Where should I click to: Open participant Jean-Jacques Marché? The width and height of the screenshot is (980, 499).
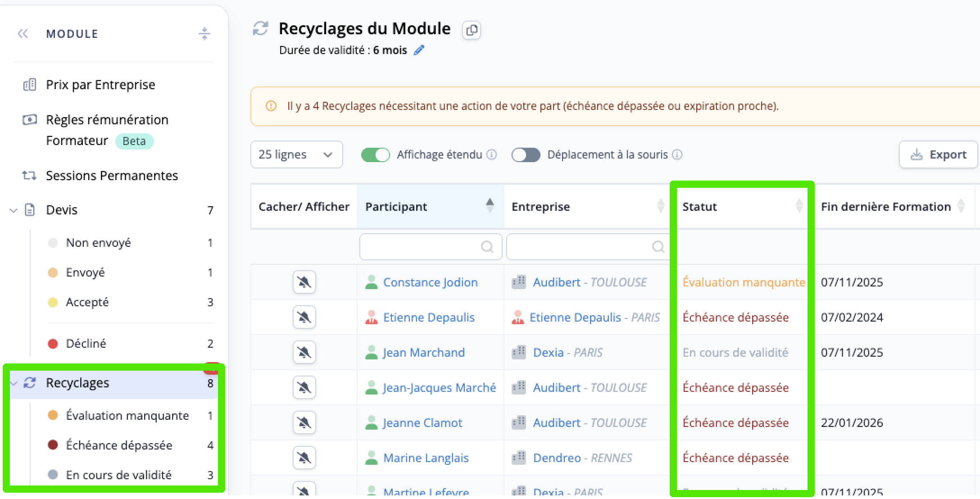pos(439,388)
